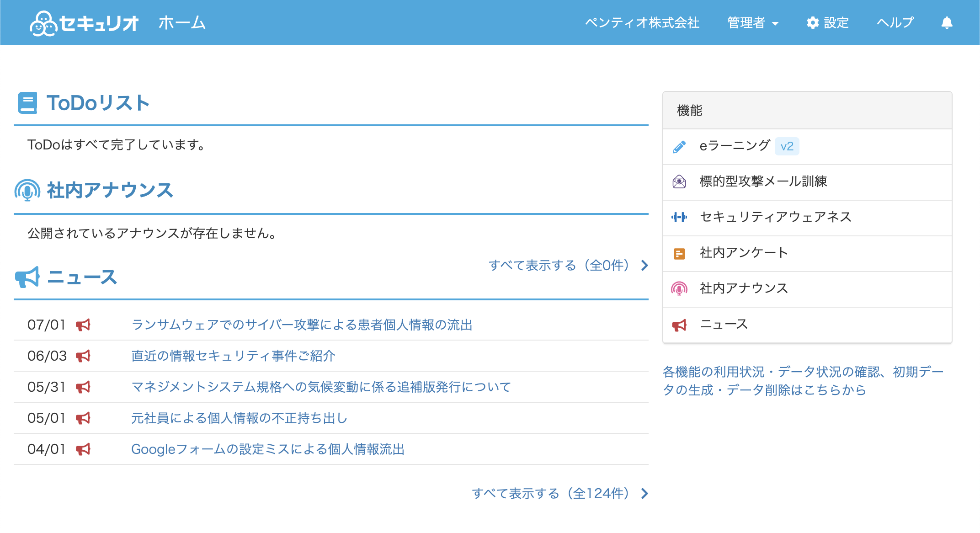This screenshot has height=533, width=980.
Task: Click the ニュース section heading text
Action: tap(82, 277)
